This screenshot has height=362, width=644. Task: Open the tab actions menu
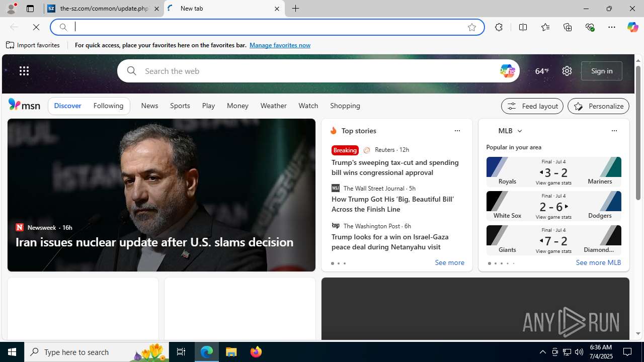[x=30, y=9]
